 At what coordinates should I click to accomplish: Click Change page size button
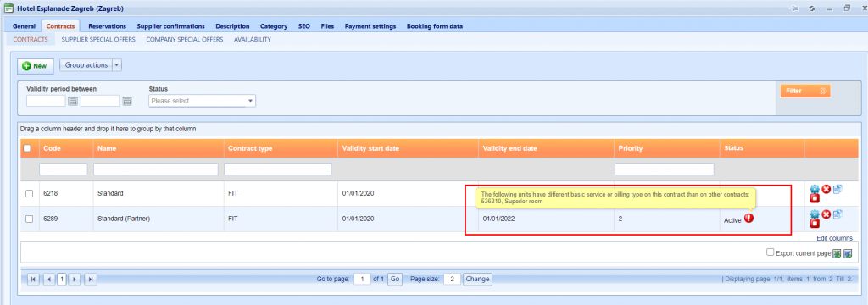(x=477, y=279)
